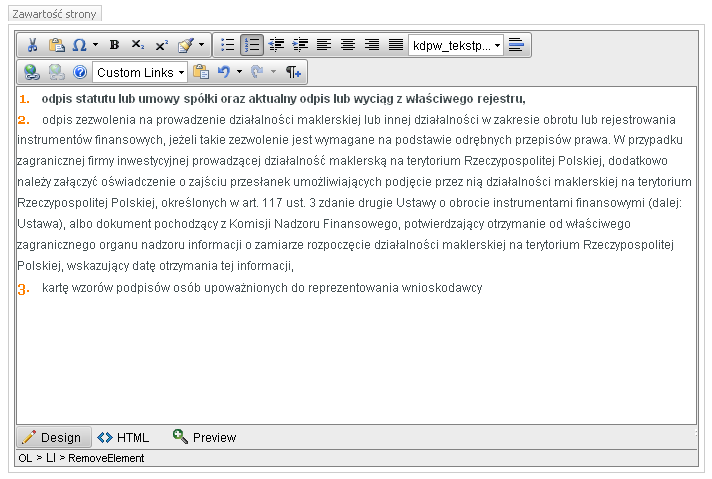Insert a horizontal rule
Screen dimensions: 712x479
[x=516, y=45]
